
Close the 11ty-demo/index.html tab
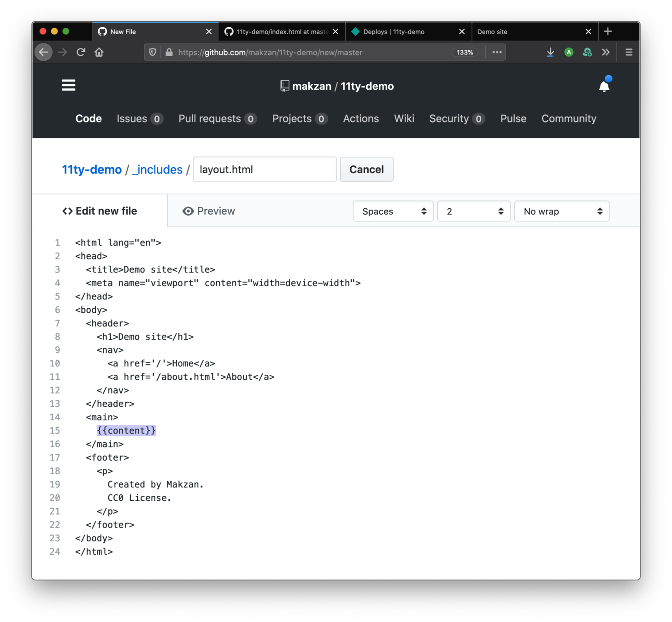pyautogui.click(x=336, y=31)
